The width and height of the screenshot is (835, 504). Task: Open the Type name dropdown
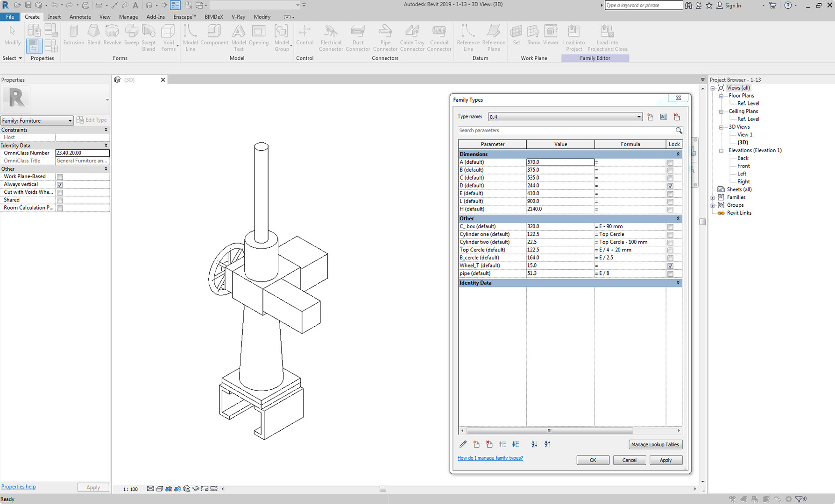point(638,117)
